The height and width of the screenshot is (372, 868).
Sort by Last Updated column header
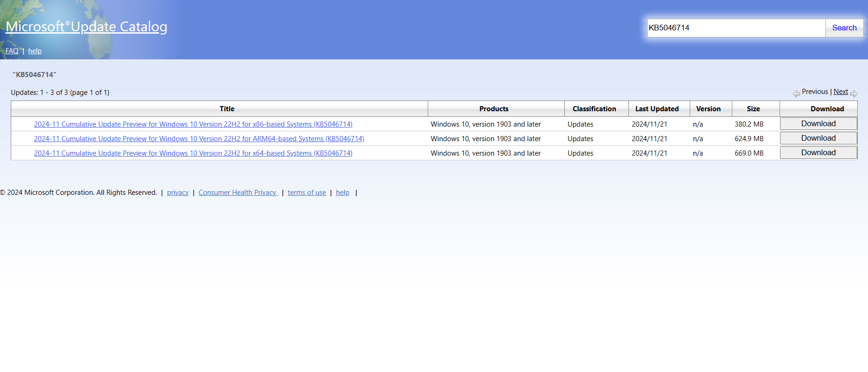pyautogui.click(x=657, y=109)
